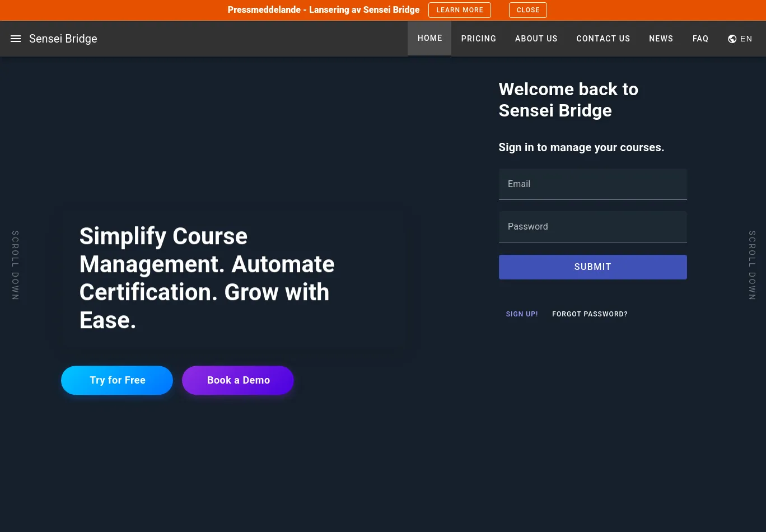Screen dimensions: 766x532
Task: Open the Pricing page
Action: pyautogui.click(x=478, y=39)
